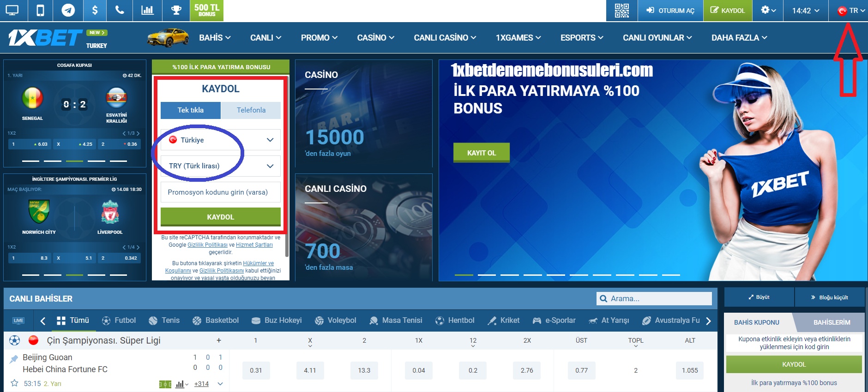Click KAYDOL button in bet slip
Image resolution: width=868 pixels, height=392 pixels.
794,364
